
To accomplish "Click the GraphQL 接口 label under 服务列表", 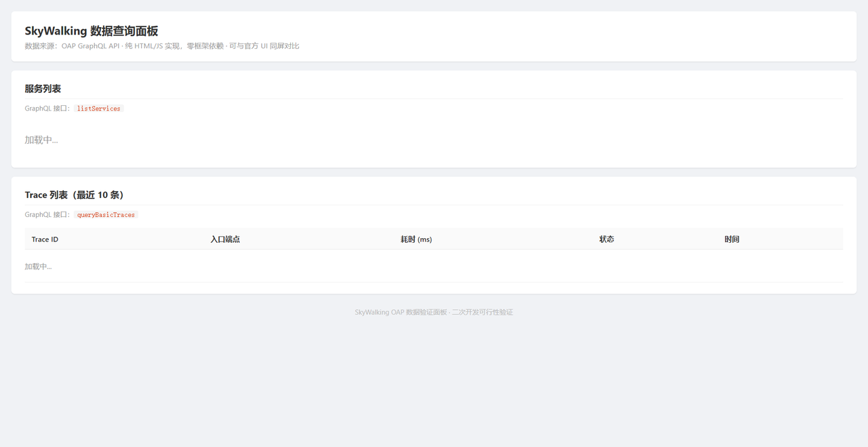I will tap(47, 109).
